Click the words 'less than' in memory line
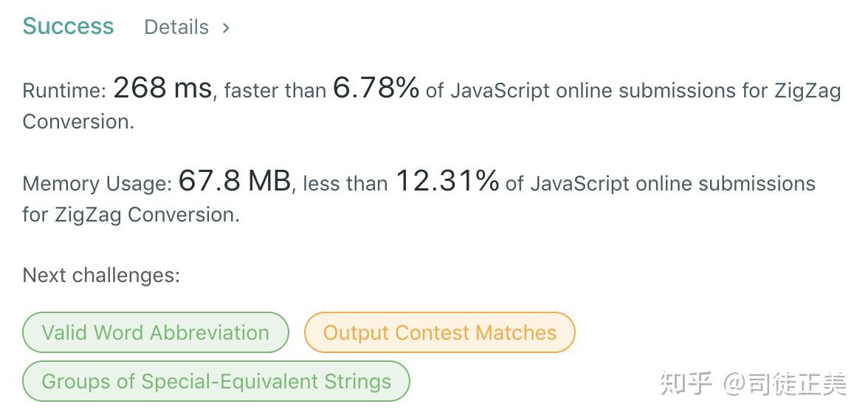868x418 pixels. point(345,184)
